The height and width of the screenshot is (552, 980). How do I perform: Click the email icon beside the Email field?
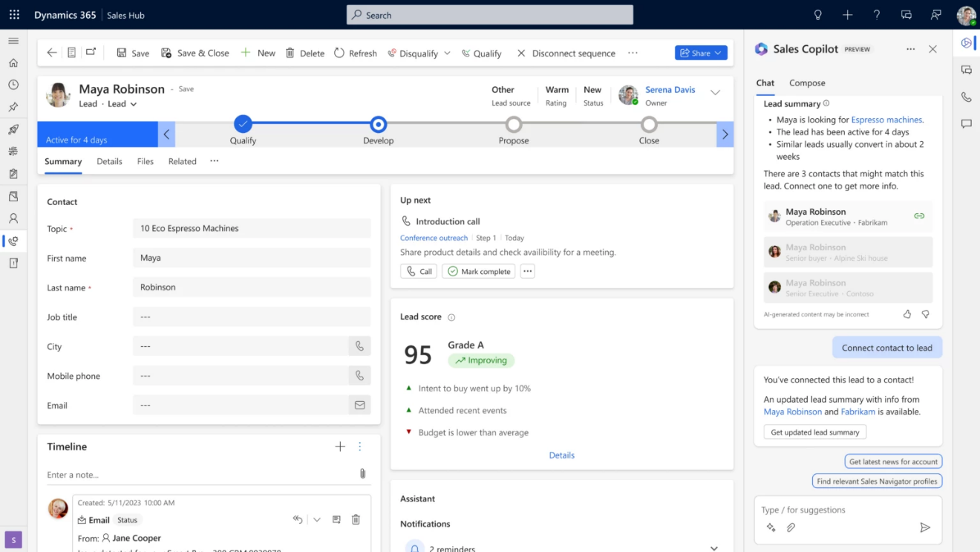(359, 405)
